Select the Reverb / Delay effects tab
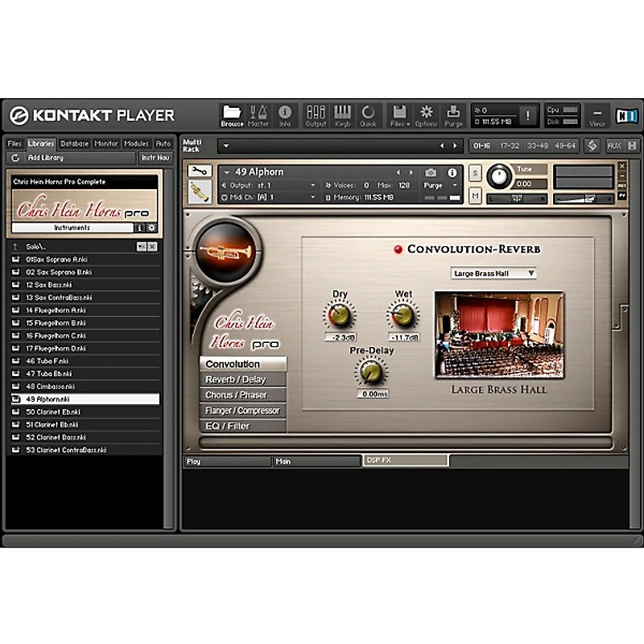Image resolution: width=644 pixels, height=644 pixels. pyautogui.click(x=243, y=379)
